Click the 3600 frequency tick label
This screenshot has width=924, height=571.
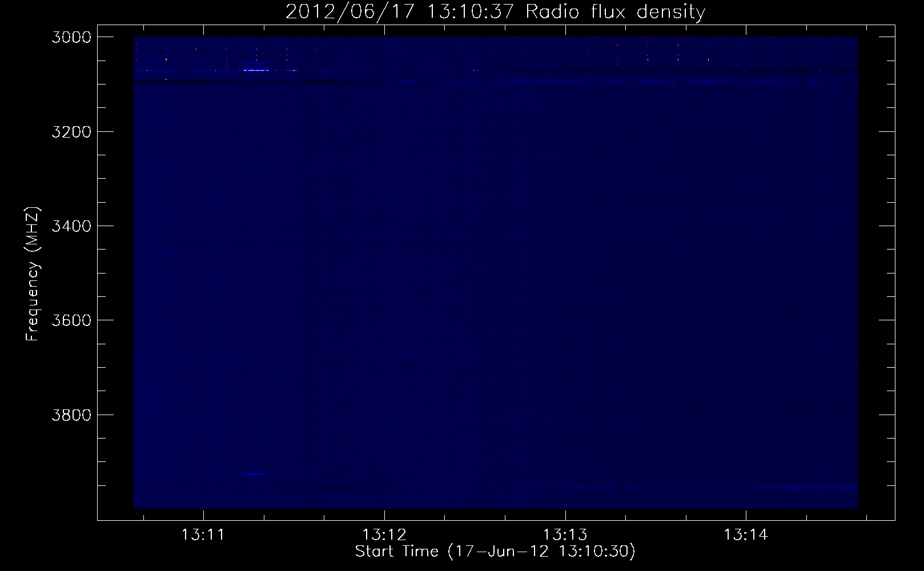coord(72,320)
